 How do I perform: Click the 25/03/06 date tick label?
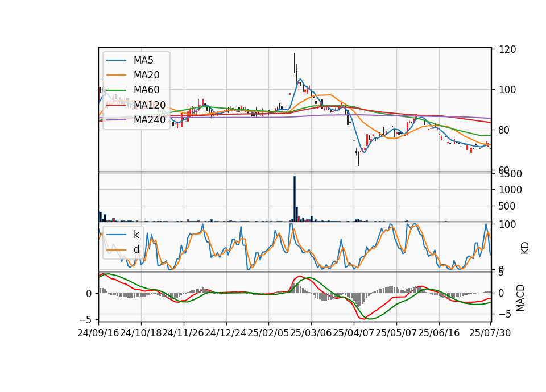311,333
